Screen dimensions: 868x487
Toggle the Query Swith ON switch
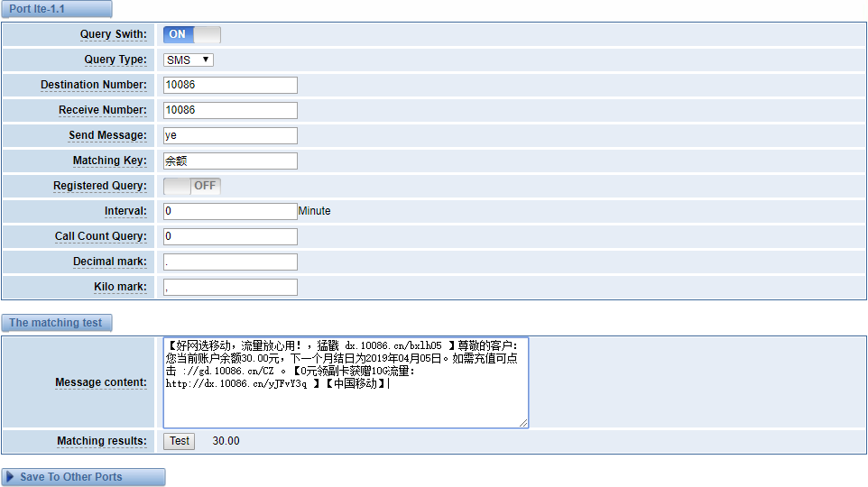click(192, 34)
